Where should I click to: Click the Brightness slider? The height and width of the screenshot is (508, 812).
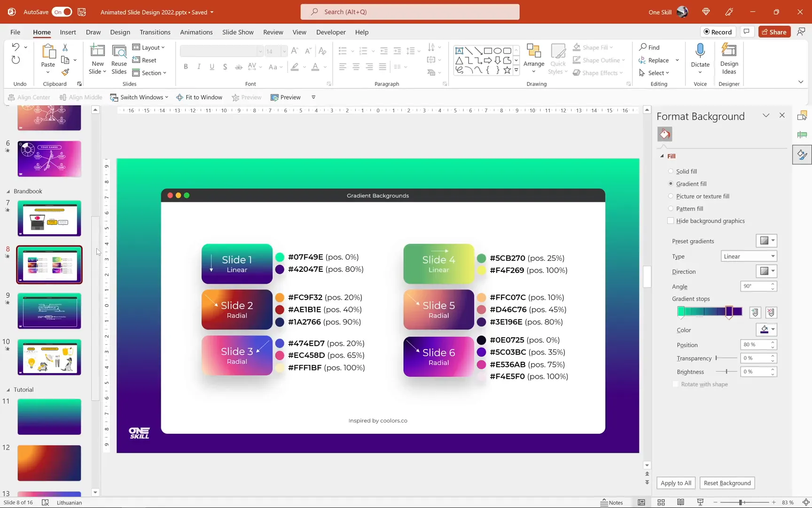[726, 372]
